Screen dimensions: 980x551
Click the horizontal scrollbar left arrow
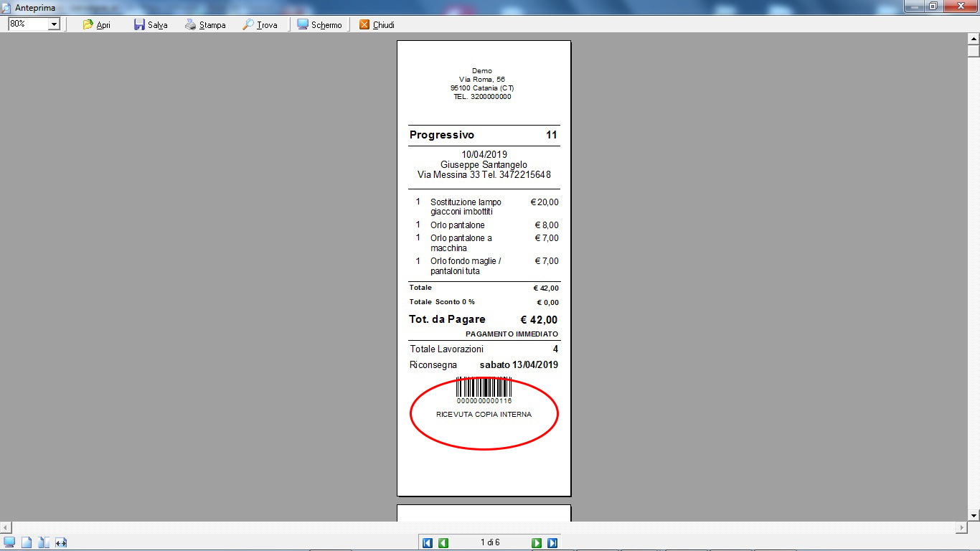click(6, 527)
